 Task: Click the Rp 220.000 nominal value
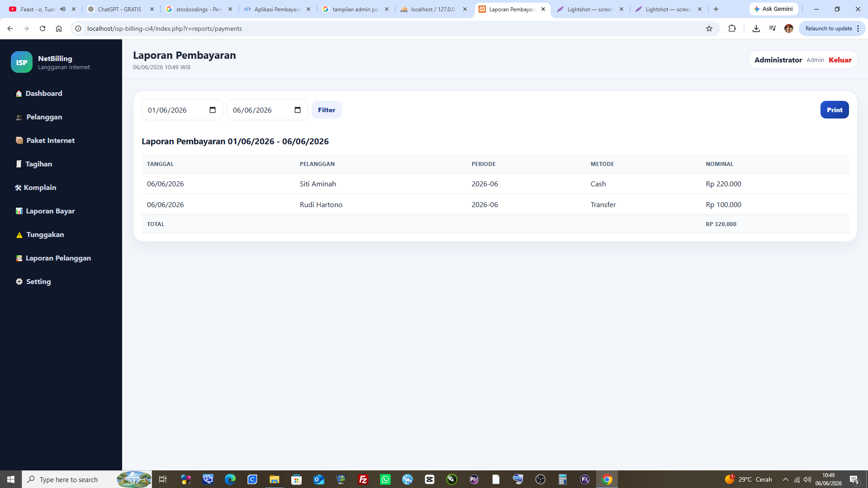click(x=723, y=184)
